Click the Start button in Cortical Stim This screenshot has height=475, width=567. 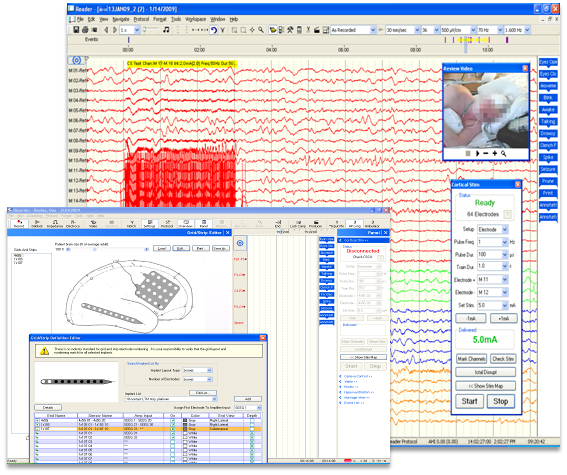pos(469,401)
